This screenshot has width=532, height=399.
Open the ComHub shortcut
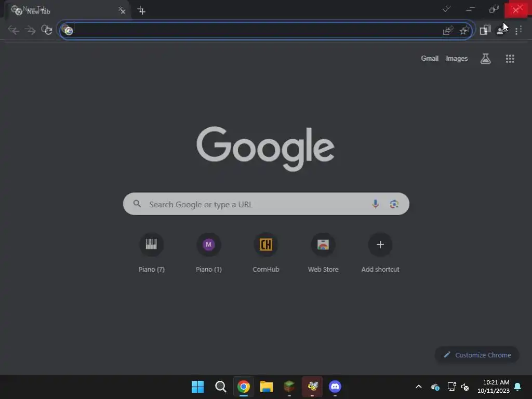(266, 253)
